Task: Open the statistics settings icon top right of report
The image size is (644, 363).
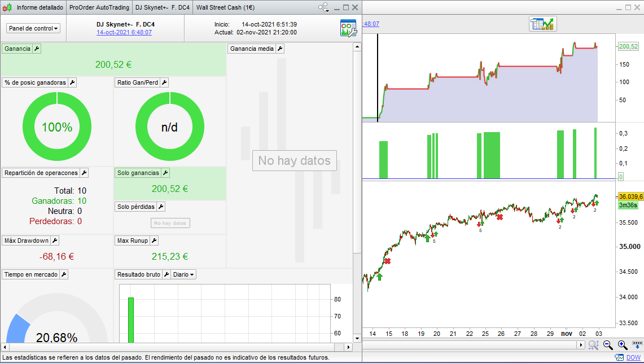Action: click(x=348, y=28)
